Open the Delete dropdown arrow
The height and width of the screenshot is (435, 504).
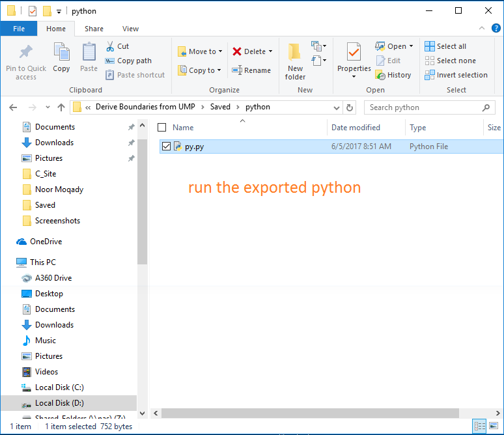click(x=271, y=51)
